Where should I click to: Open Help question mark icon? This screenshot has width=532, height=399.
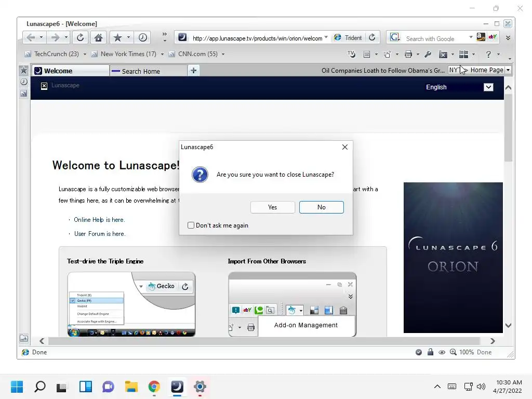(488, 54)
